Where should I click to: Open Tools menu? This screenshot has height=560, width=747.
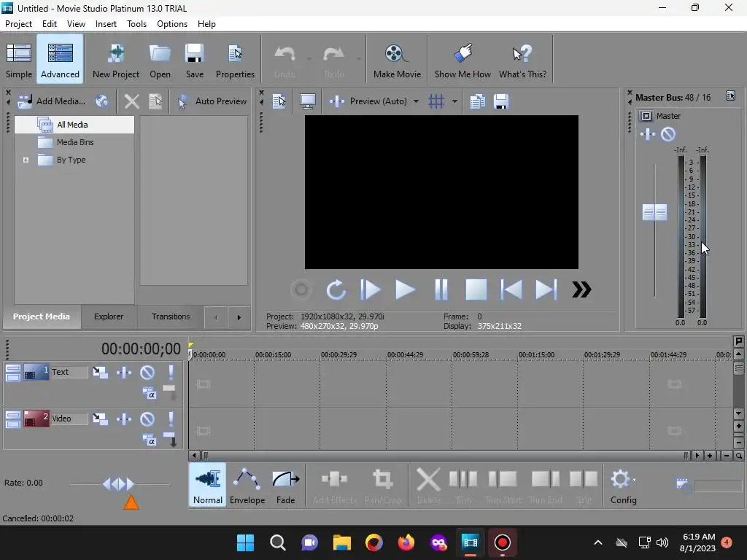(x=136, y=24)
